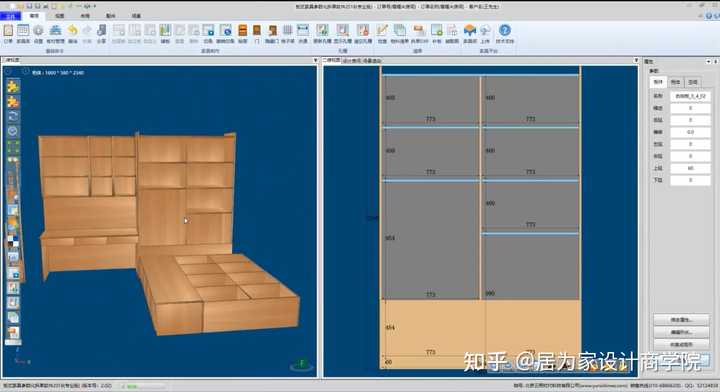This screenshot has width=720, height=392.
Task: Select the round globe icon in the 3D sidebar
Action: coord(13,131)
